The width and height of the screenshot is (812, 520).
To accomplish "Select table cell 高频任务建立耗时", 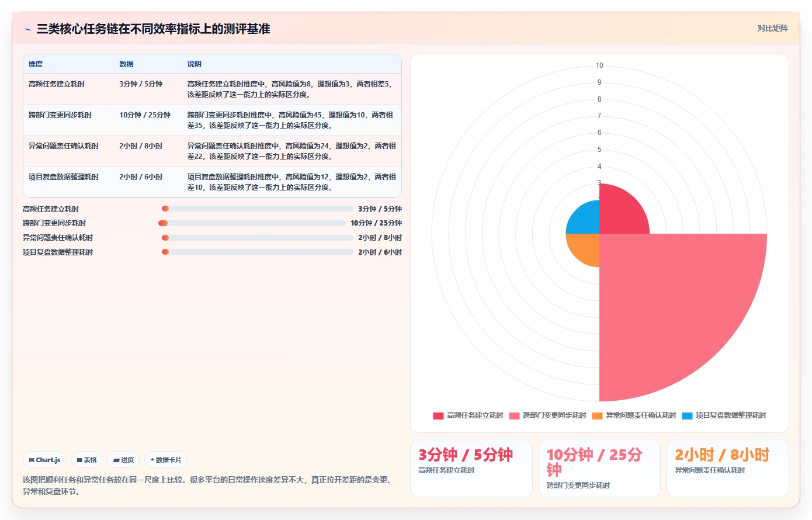I will pos(57,84).
